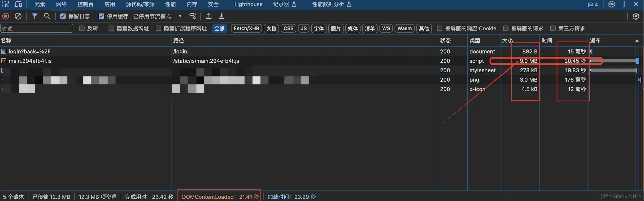Toggle 保留日志 checkbox

(63, 16)
